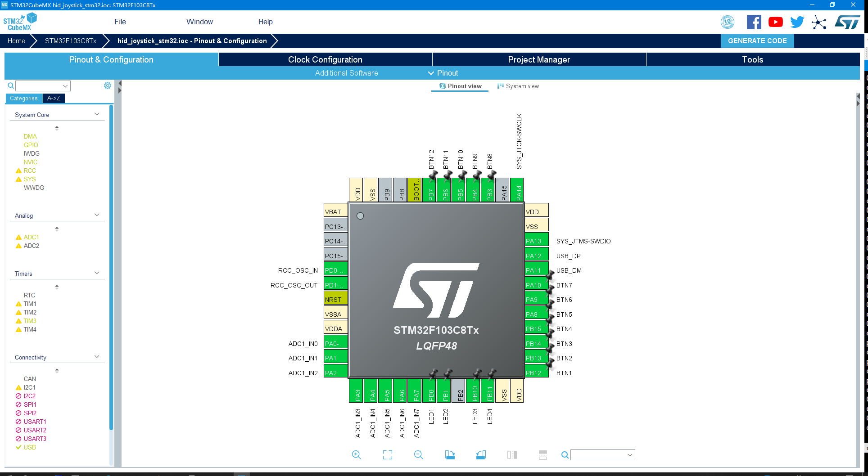Zoom in on the chip pinout

(356, 455)
